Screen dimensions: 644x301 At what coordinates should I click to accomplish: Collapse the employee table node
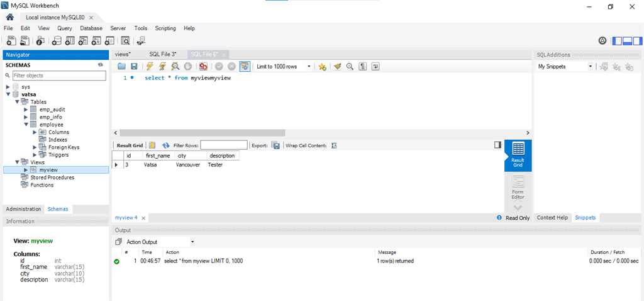26,124
